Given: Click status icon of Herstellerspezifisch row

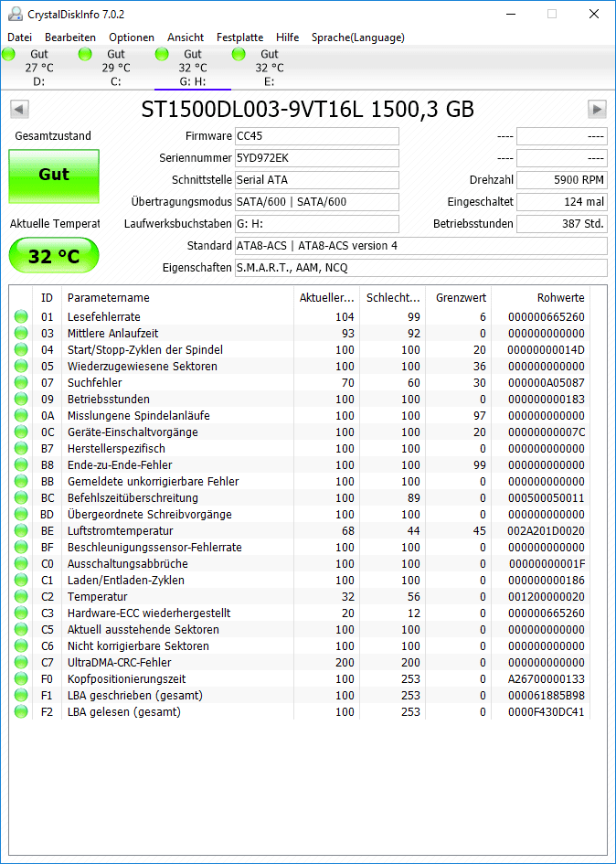Looking at the screenshot, I should pyautogui.click(x=21, y=449).
